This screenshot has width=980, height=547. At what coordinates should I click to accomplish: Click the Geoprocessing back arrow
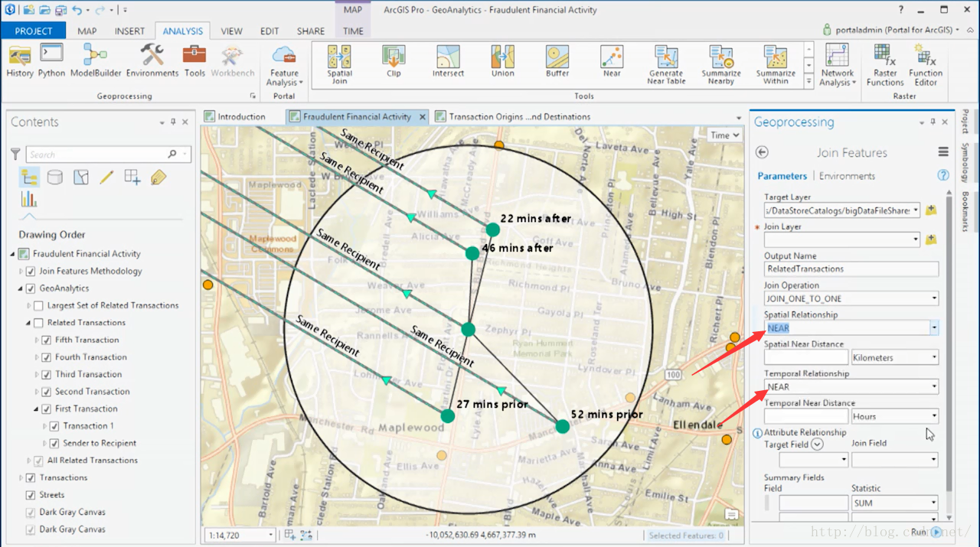pyautogui.click(x=762, y=152)
